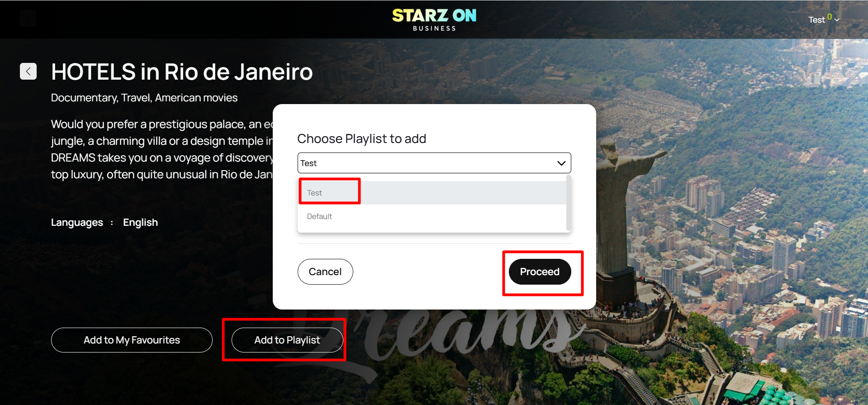868x405 pixels.
Task: Click the Add to Playlist button
Action: [x=287, y=340]
